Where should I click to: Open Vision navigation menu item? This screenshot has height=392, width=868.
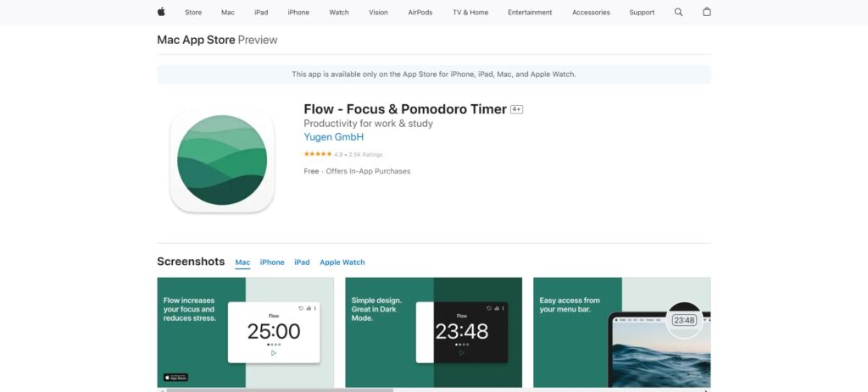378,12
